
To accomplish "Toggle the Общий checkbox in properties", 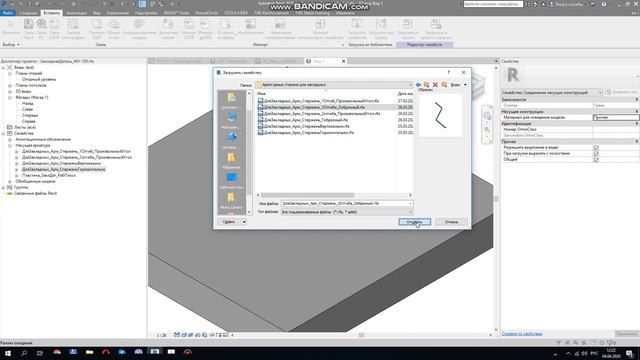I will (x=596, y=160).
